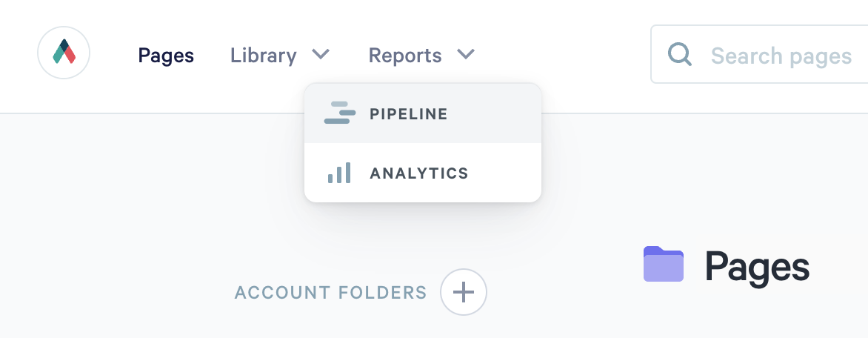Click the Pipeline bars icon

click(x=340, y=113)
